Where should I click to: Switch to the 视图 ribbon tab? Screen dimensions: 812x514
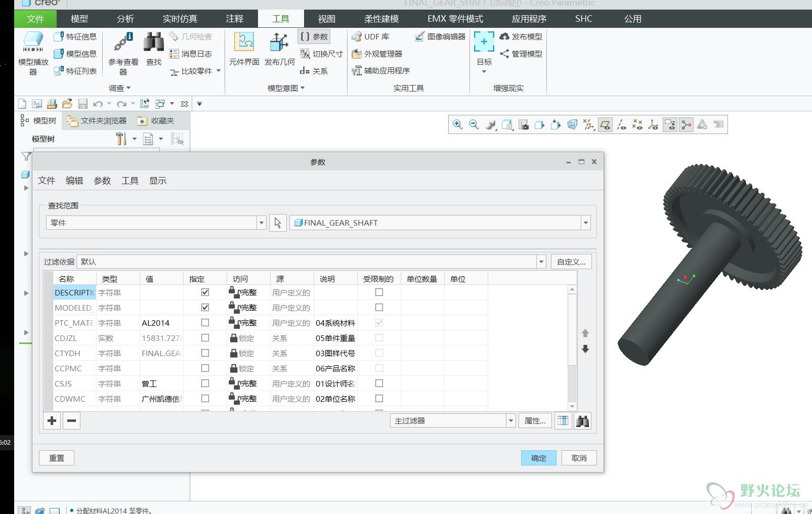coord(326,19)
